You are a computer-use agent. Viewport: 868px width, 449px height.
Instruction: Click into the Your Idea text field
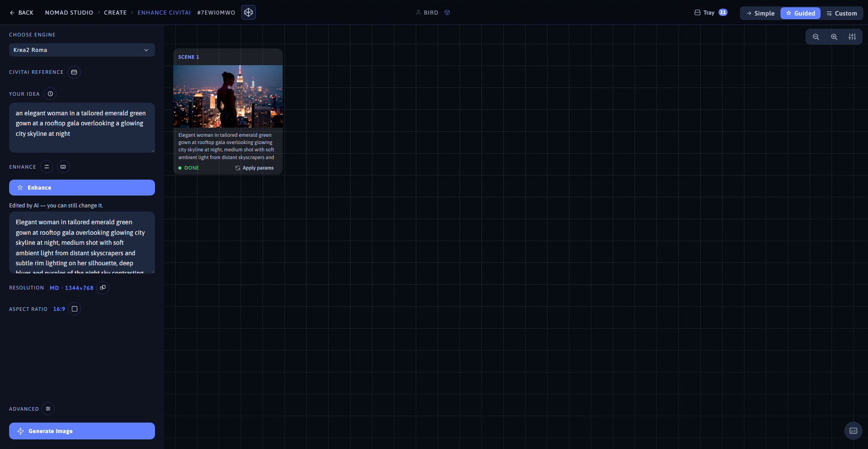click(82, 128)
